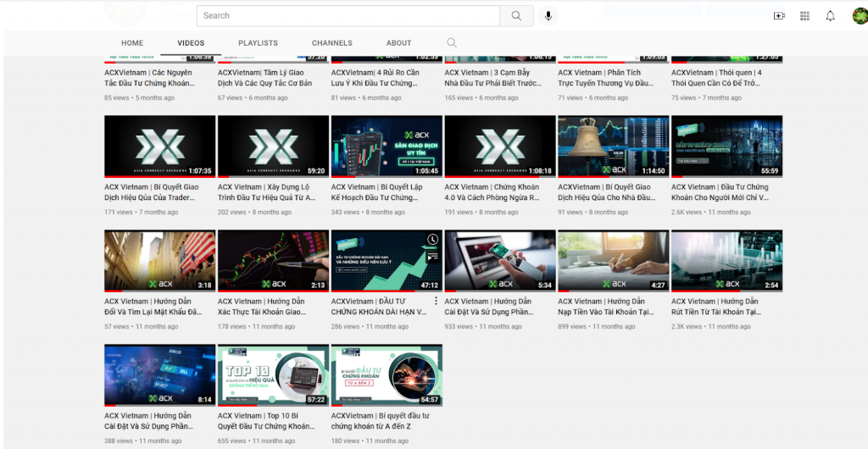
Task: Click the 165 views • 6 months ago text
Action: [x=481, y=98]
